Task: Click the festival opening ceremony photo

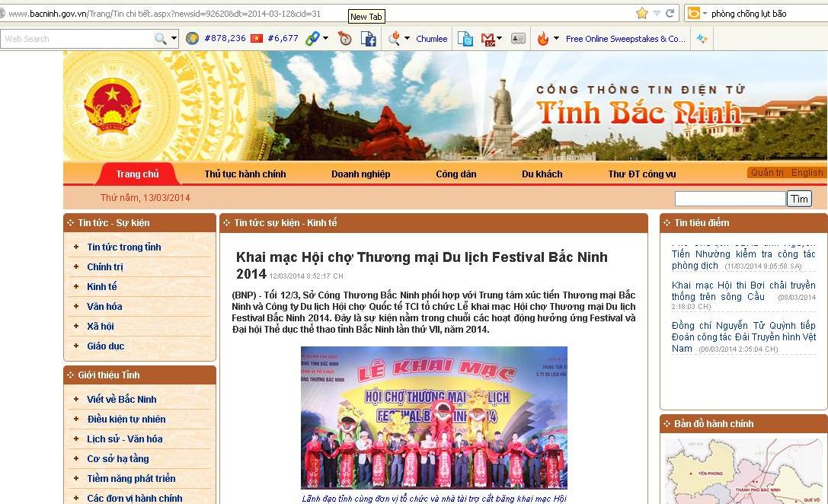Action: [433, 417]
